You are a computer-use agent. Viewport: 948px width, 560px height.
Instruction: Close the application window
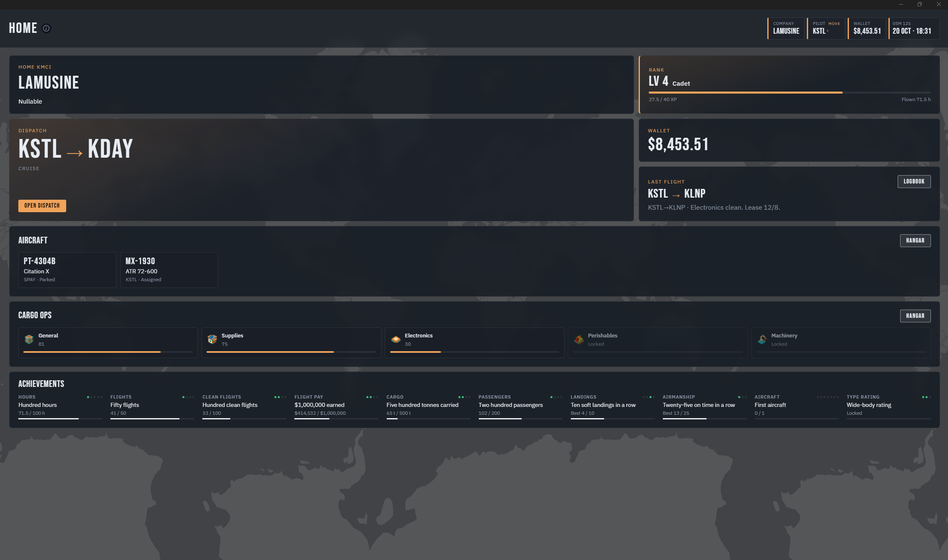pyautogui.click(x=938, y=4)
